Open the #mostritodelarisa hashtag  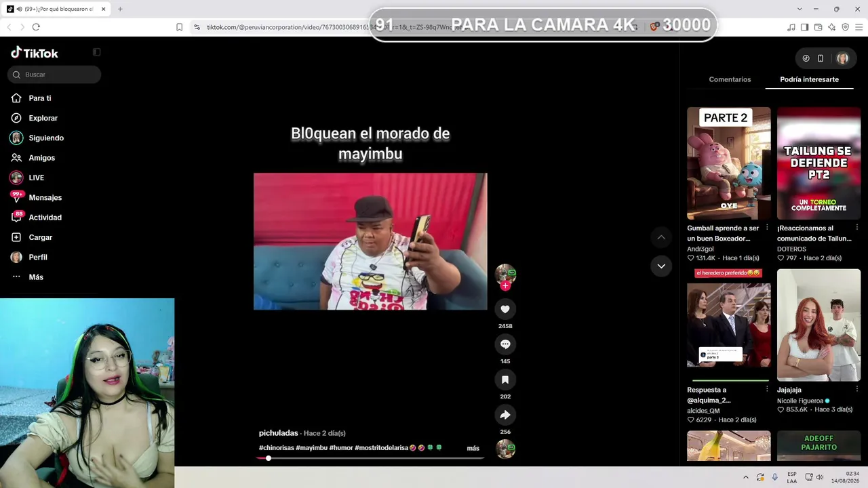pyautogui.click(x=381, y=448)
